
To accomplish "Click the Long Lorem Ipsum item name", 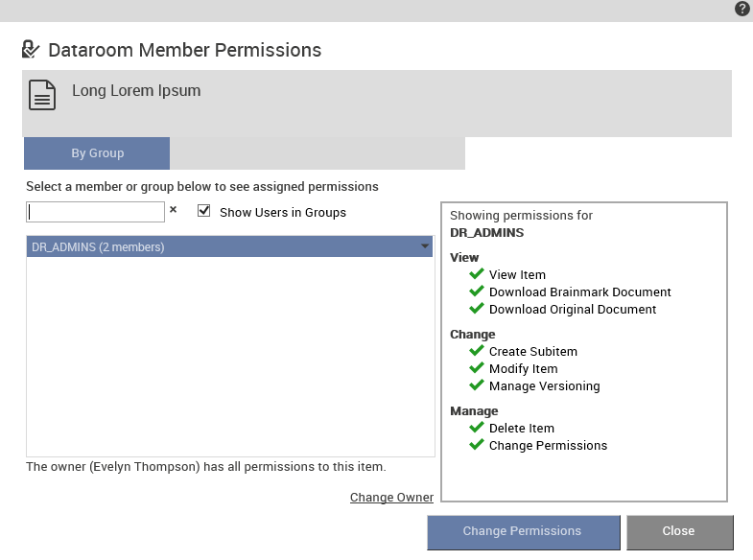I will point(136,91).
